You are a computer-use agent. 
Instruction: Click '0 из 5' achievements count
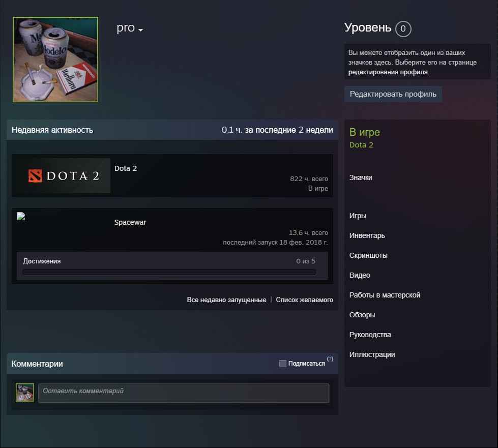point(306,261)
